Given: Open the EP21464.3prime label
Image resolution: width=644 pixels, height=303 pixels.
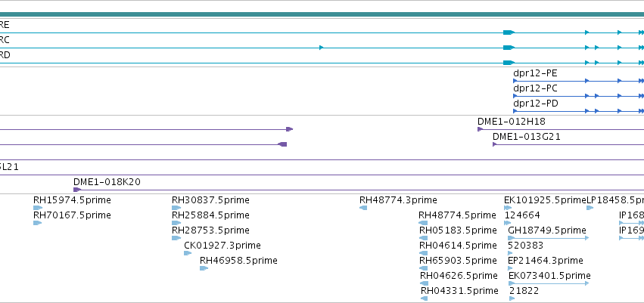Looking at the screenshot, I should (546, 261).
